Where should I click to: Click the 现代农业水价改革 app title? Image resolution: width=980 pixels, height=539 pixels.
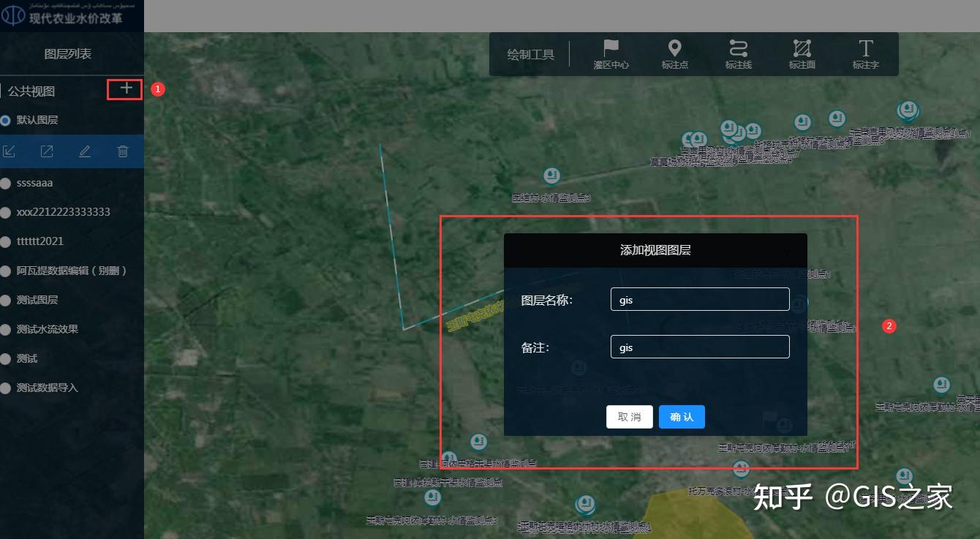(x=75, y=18)
